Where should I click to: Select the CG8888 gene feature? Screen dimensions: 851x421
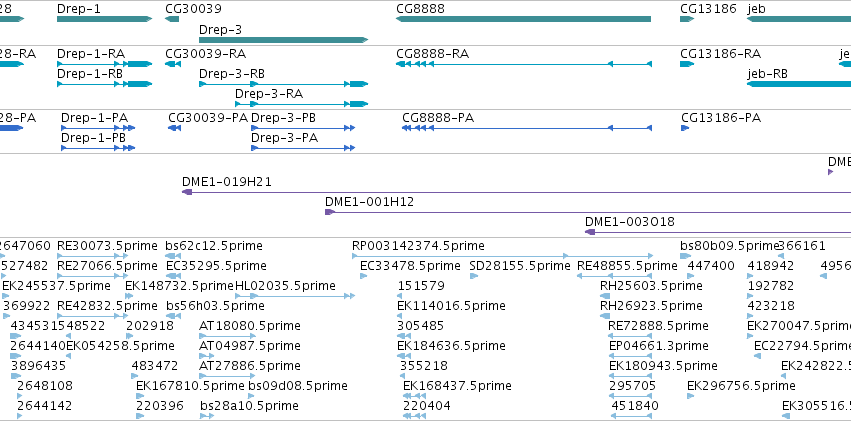click(x=523, y=19)
